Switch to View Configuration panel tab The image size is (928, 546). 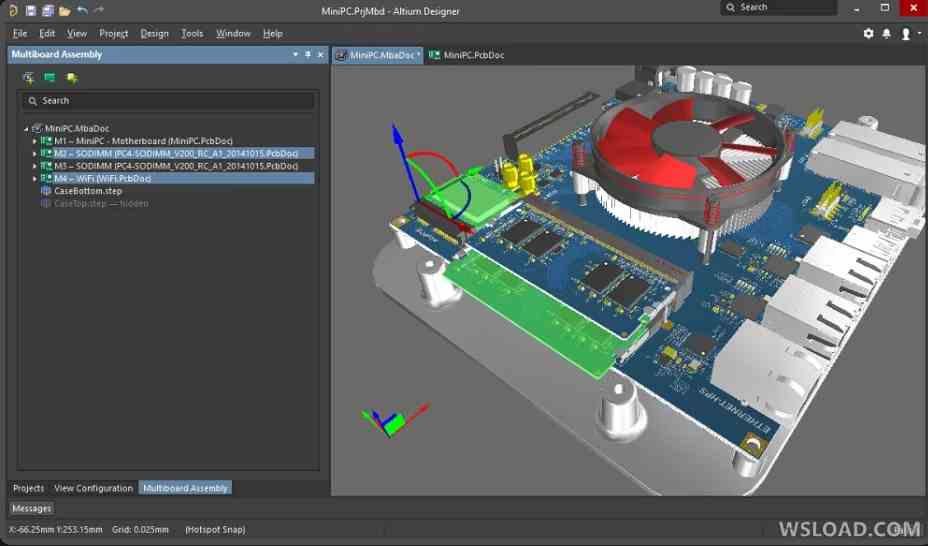coord(94,488)
